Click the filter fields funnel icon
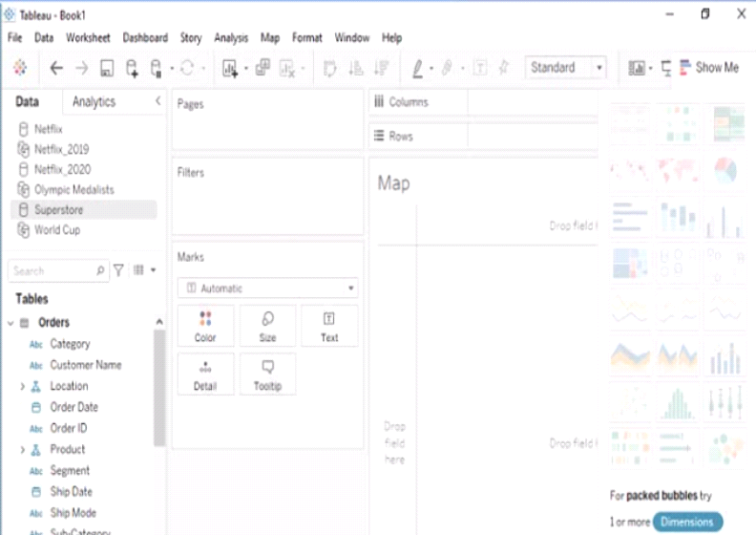756x535 pixels. click(118, 270)
